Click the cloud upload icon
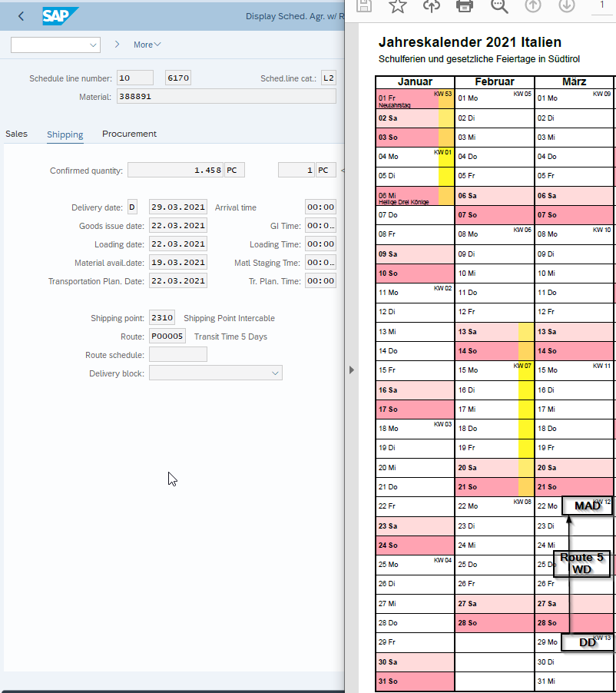 point(432,6)
